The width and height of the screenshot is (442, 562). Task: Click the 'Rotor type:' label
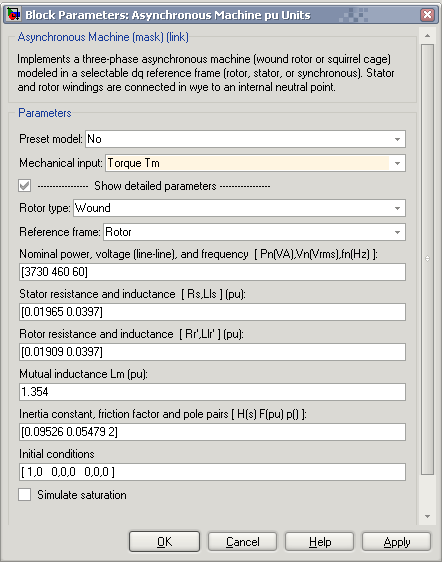[x=45, y=208]
